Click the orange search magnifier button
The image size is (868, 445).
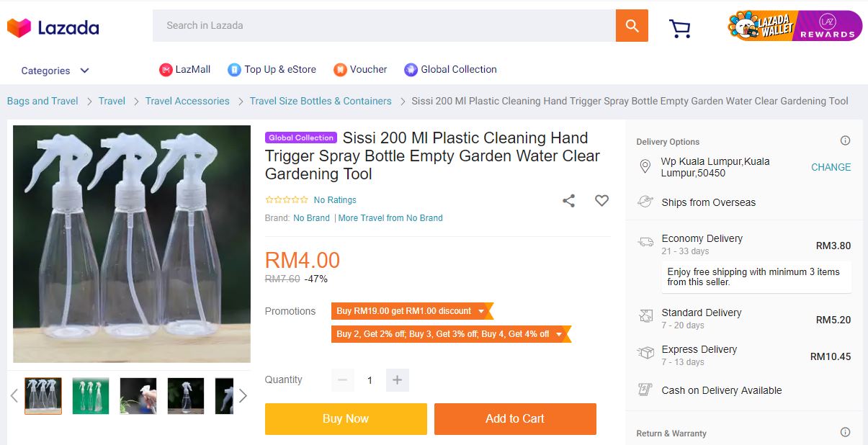click(632, 26)
